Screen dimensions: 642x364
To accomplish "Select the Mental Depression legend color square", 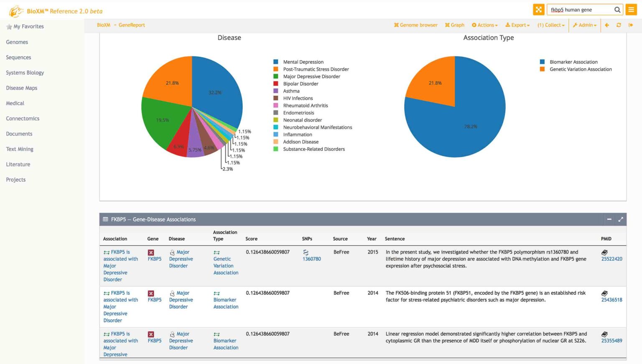I will 275,61.
